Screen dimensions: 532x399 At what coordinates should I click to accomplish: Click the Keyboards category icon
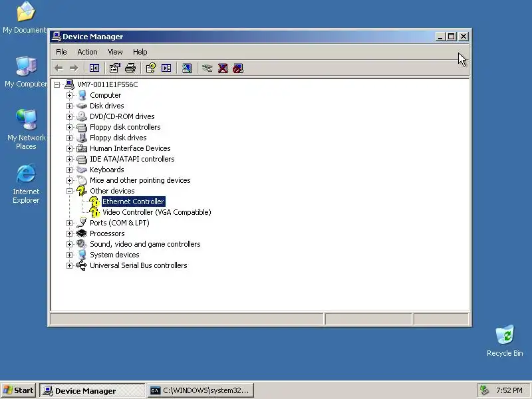tap(82, 170)
